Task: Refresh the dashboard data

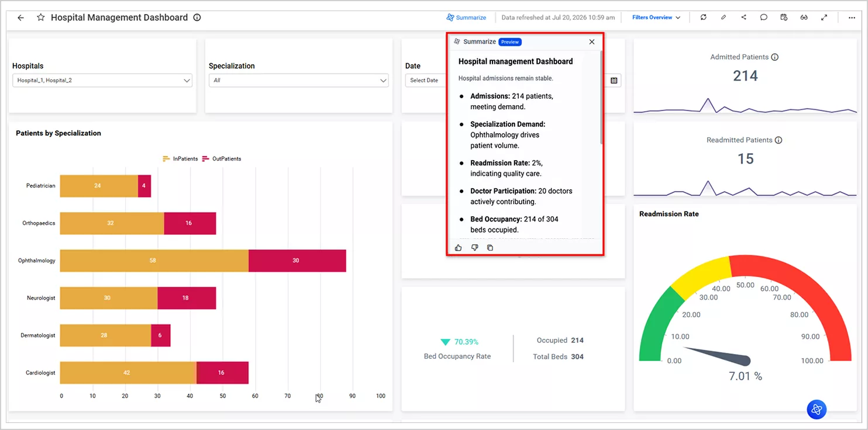Action: (703, 18)
